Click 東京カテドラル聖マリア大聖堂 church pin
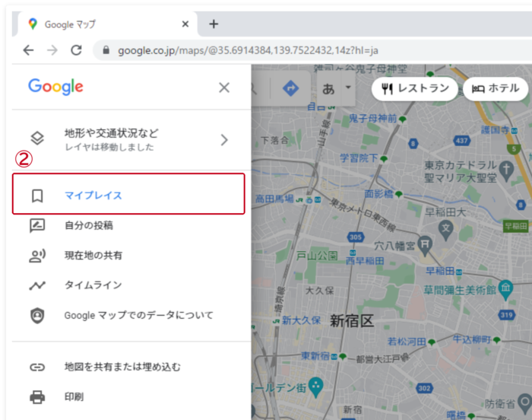This screenshot has width=532, height=420. point(507,170)
